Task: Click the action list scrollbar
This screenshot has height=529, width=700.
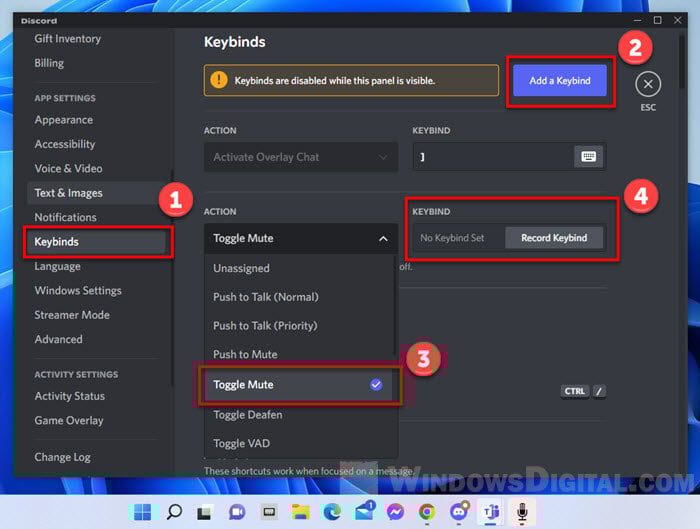Action: 394,305
